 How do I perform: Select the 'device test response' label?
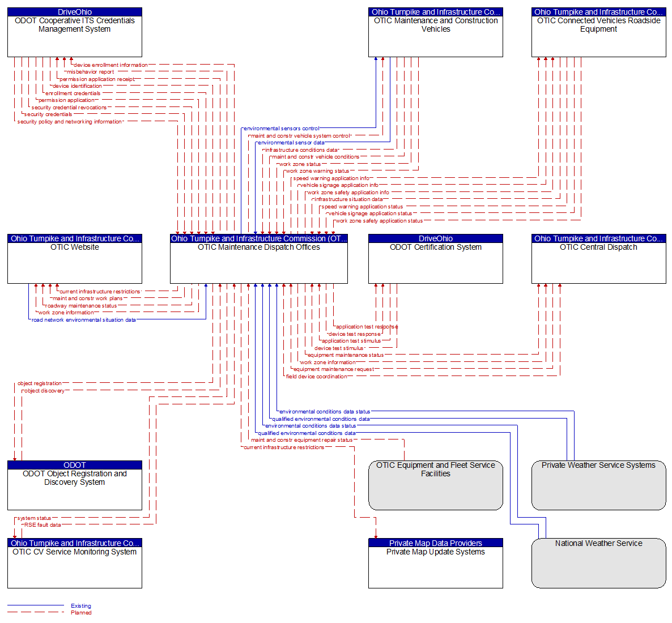click(x=355, y=334)
